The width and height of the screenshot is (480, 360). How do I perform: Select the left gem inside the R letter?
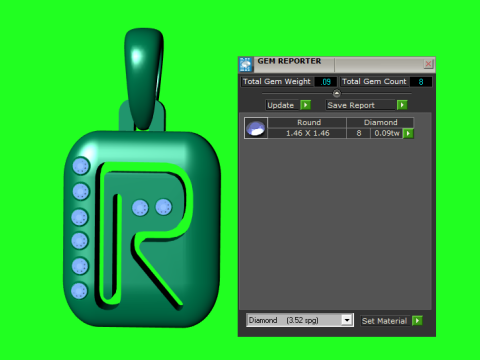coord(140,207)
